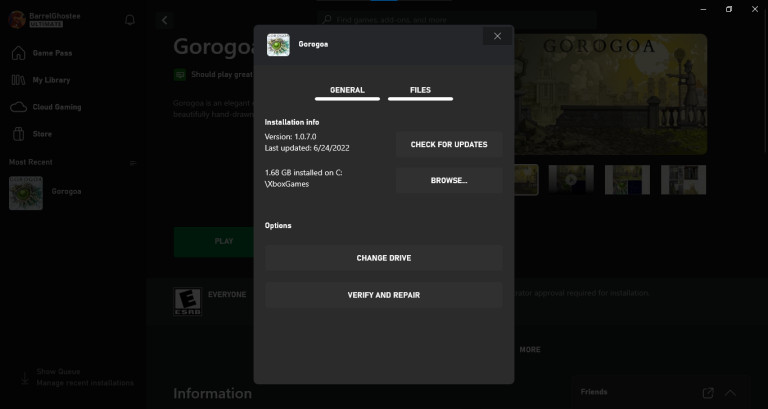This screenshot has height=409, width=768.
Task: Select the Cloud Gaming icon
Action: [18, 107]
